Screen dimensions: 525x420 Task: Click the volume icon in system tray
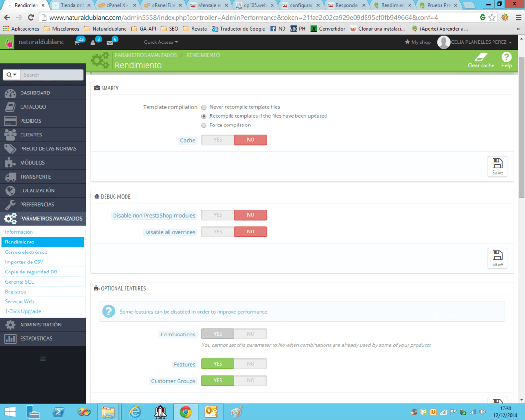pyautogui.click(x=483, y=412)
